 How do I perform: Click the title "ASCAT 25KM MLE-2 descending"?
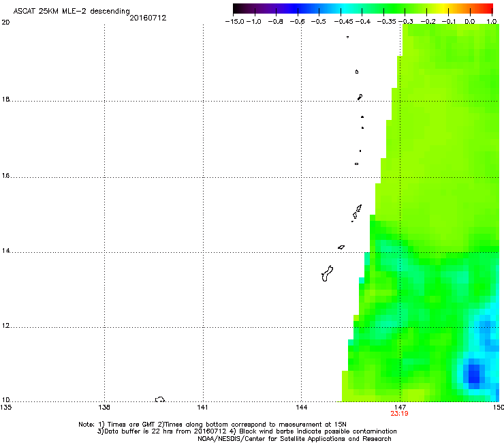[72, 11]
